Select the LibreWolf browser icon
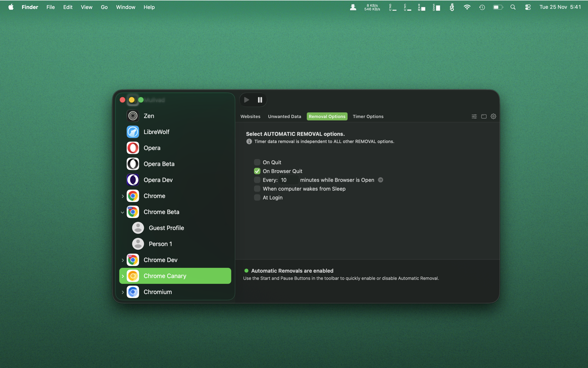This screenshot has width=588, height=368. 133,132
